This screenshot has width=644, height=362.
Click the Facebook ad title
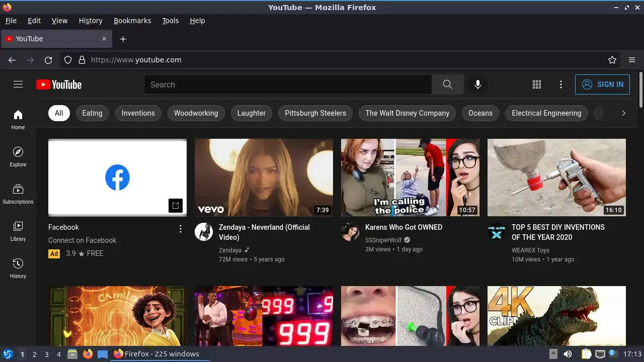(63, 227)
